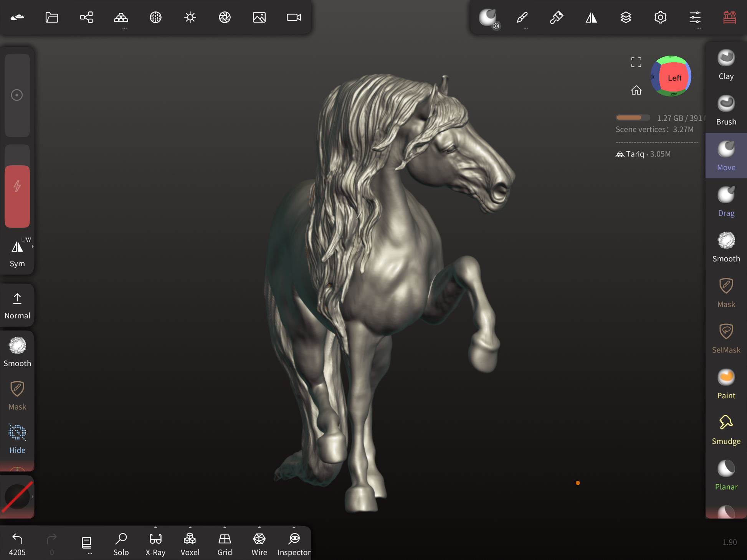Toggle Wire wireframe display
747x560 pixels.
click(259, 544)
